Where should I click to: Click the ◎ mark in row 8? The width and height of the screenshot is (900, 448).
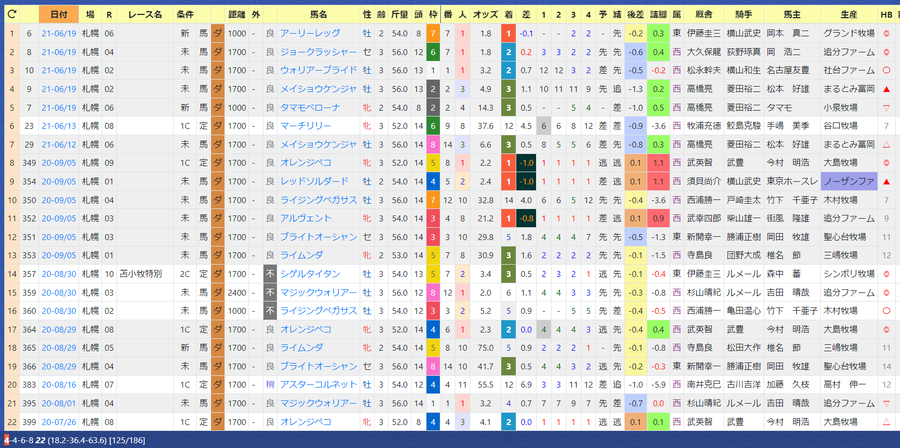(x=887, y=163)
